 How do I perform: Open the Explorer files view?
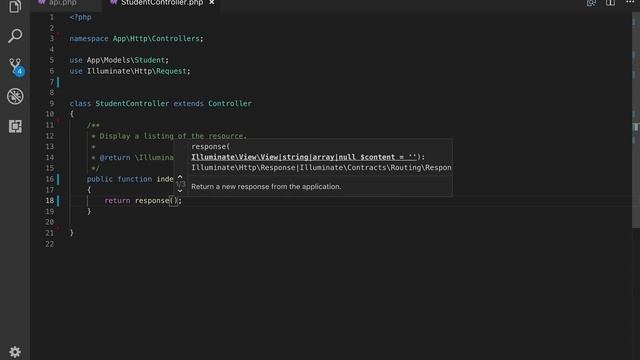tap(15, 6)
